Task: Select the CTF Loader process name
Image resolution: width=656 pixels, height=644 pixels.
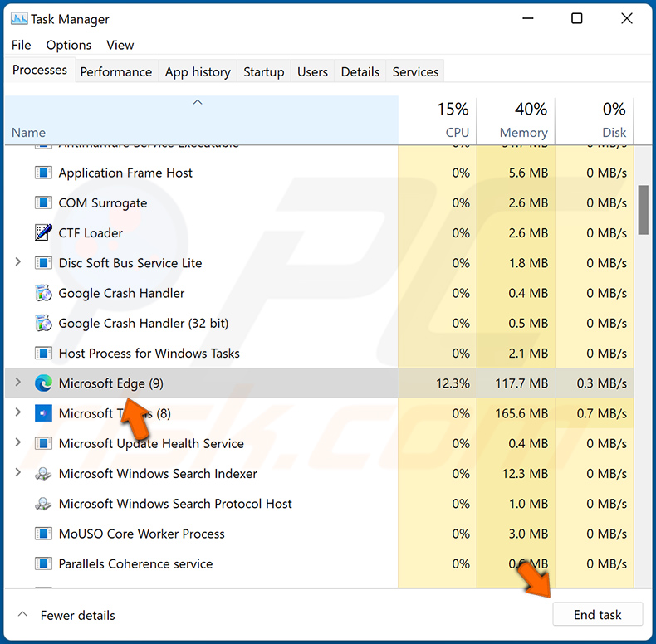Action: [91, 233]
